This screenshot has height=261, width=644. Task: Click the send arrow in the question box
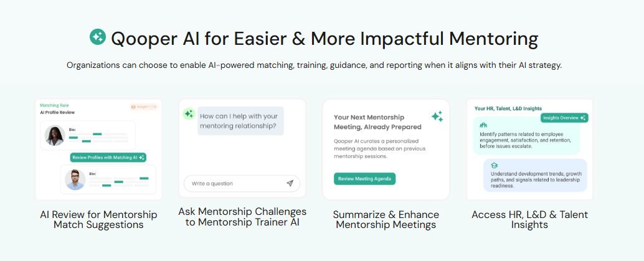point(290,183)
